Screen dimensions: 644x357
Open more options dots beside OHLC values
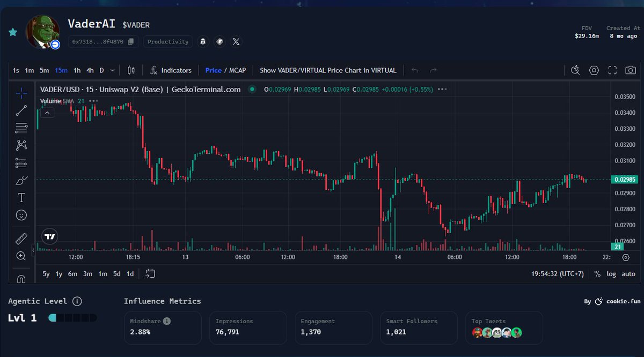[x=442, y=90]
